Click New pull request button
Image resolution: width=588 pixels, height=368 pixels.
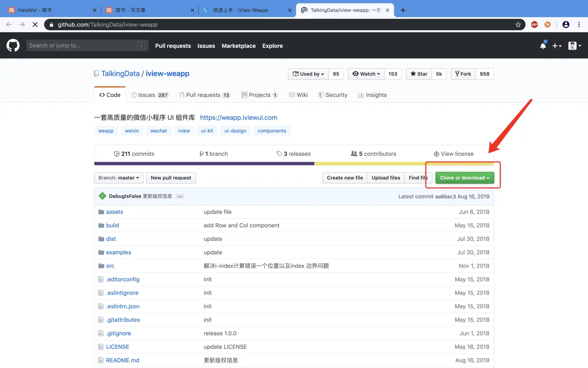click(x=171, y=178)
